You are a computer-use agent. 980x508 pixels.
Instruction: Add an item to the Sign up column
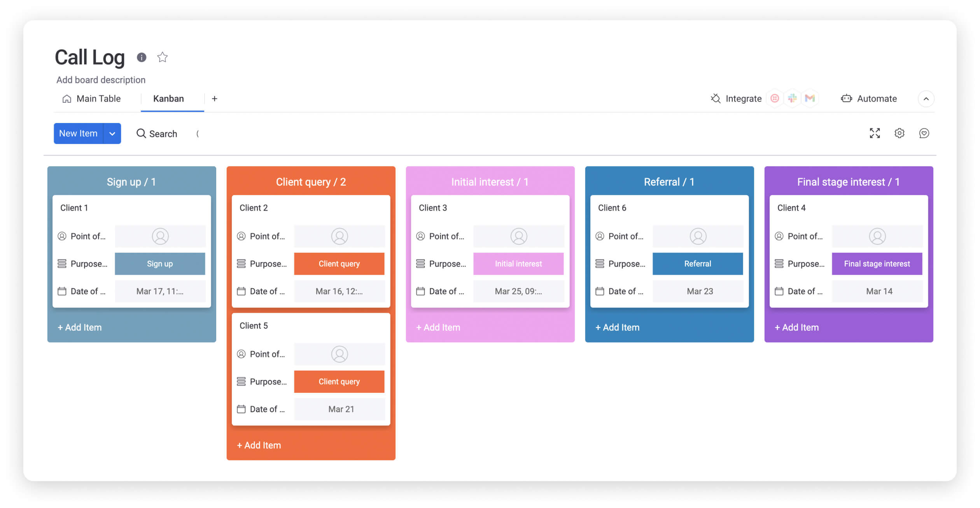(79, 327)
